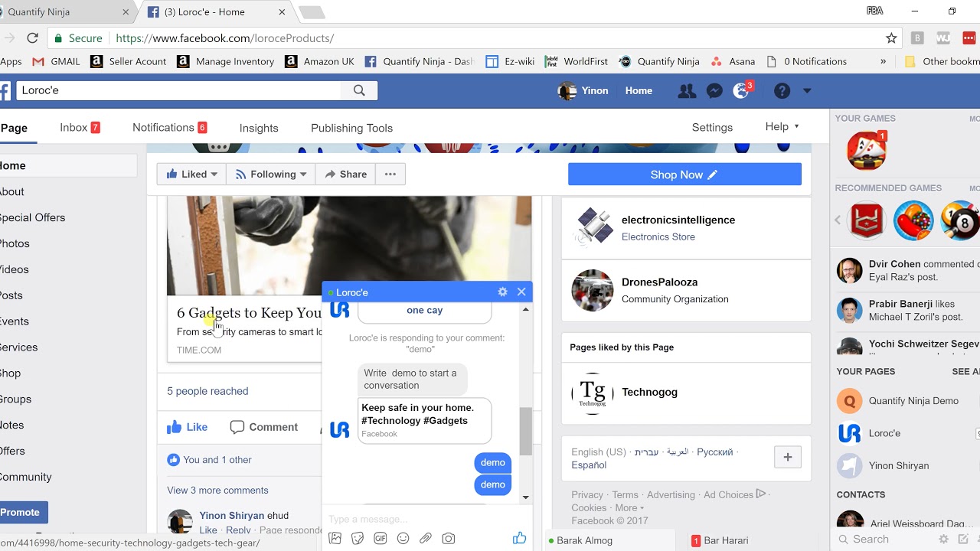The image size is (980, 551).
Task: Click the Facebook search magnifier icon
Action: click(359, 90)
